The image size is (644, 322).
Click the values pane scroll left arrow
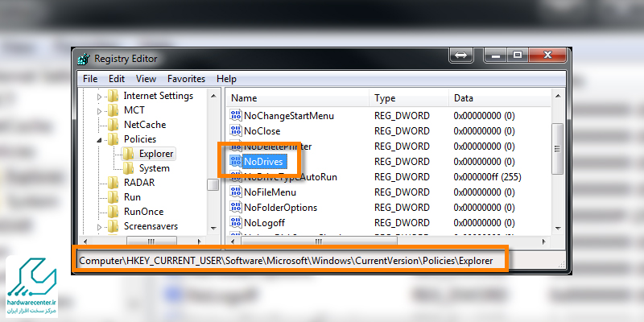click(233, 242)
